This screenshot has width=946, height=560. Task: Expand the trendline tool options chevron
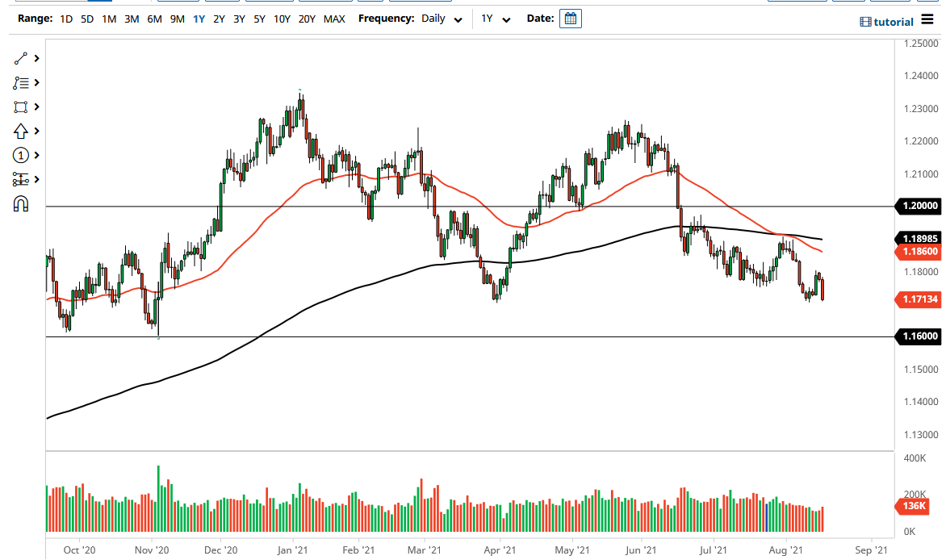tap(36, 58)
